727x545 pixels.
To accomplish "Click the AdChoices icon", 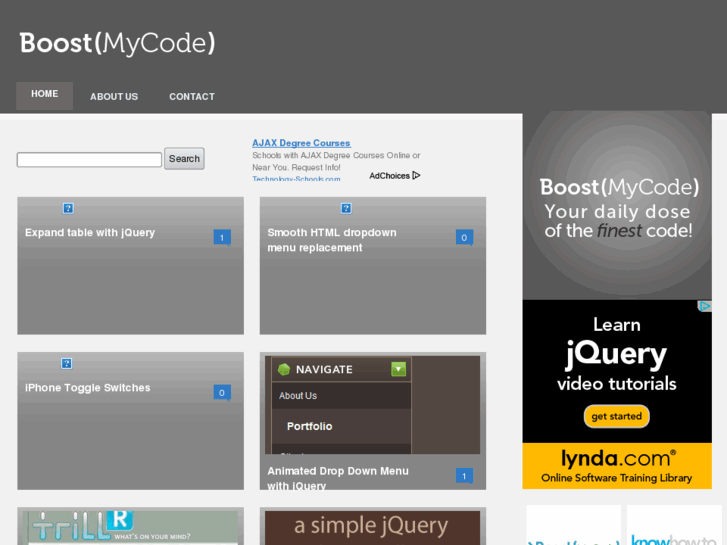I will coord(416,175).
